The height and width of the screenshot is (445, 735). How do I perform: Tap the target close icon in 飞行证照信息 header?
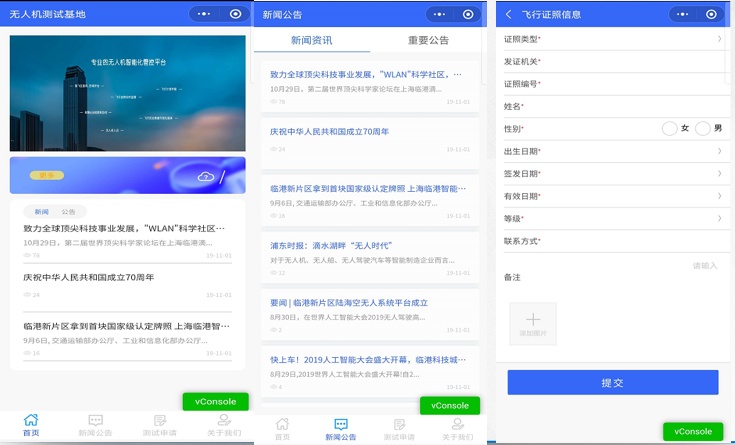[x=711, y=15]
